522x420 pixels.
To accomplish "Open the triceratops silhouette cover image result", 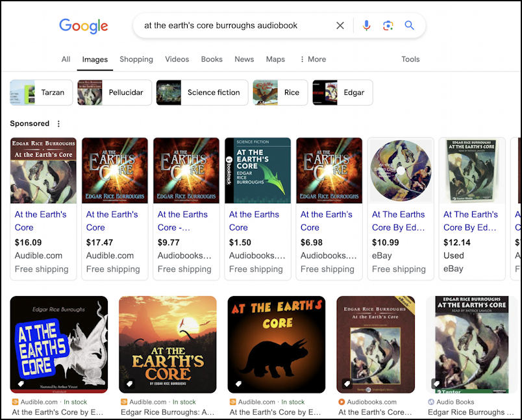I will [277, 345].
